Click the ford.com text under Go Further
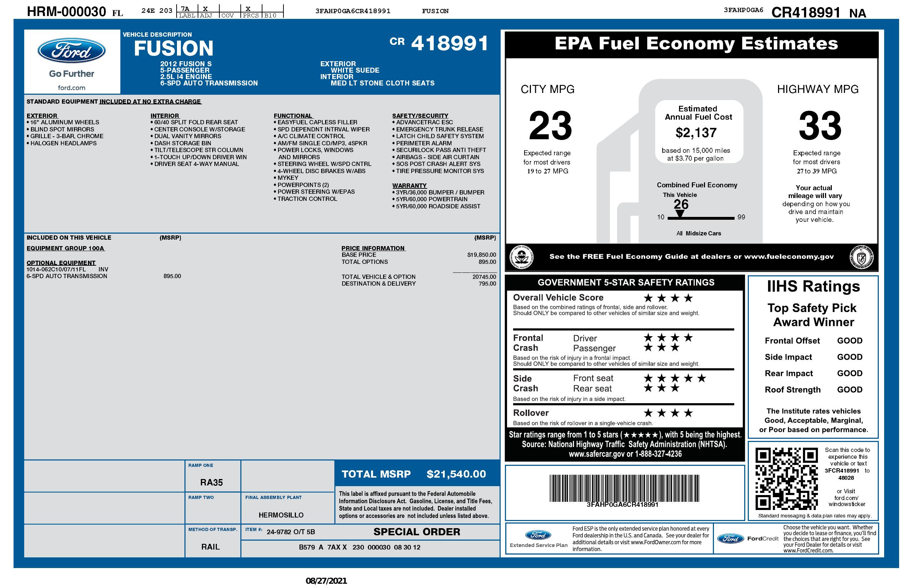This screenshot has width=908, height=588. click(71, 88)
